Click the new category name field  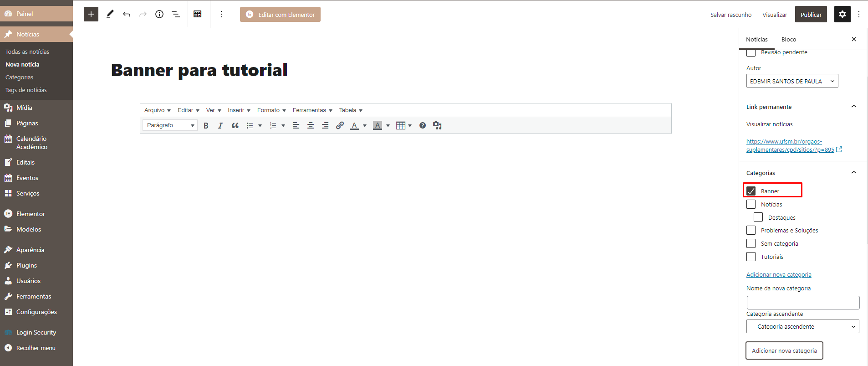(803, 303)
